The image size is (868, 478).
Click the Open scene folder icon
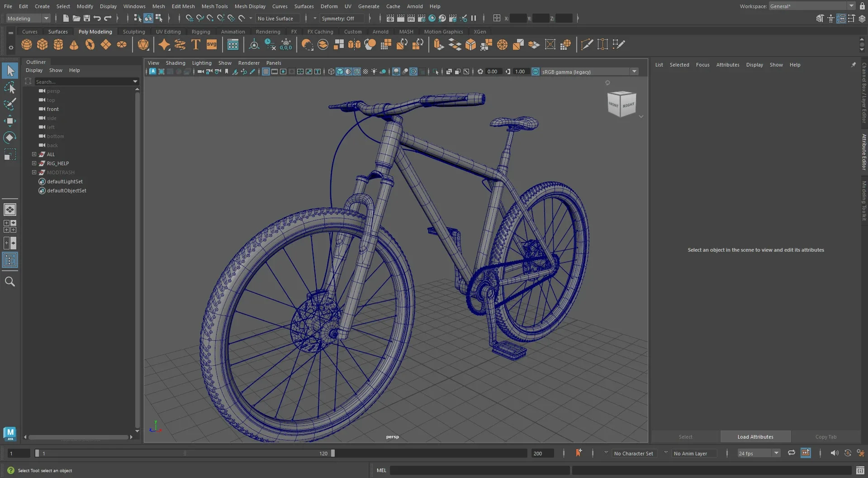(x=76, y=18)
